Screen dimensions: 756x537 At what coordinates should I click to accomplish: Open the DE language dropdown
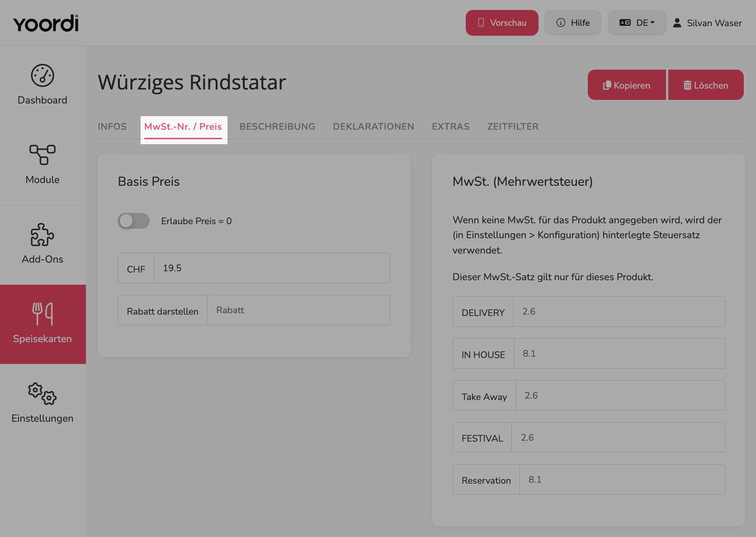tap(637, 23)
